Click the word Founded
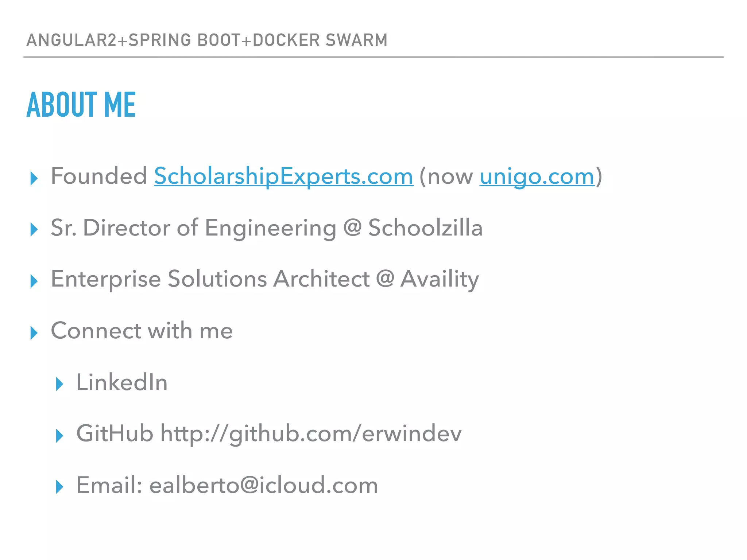Image resolution: width=747 pixels, height=560 pixels. point(99,176)
